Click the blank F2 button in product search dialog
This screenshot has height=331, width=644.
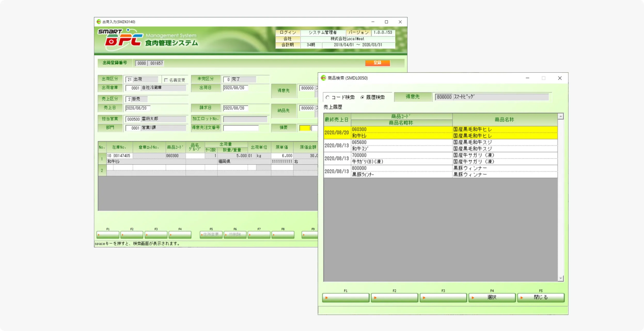pos(394,297)
